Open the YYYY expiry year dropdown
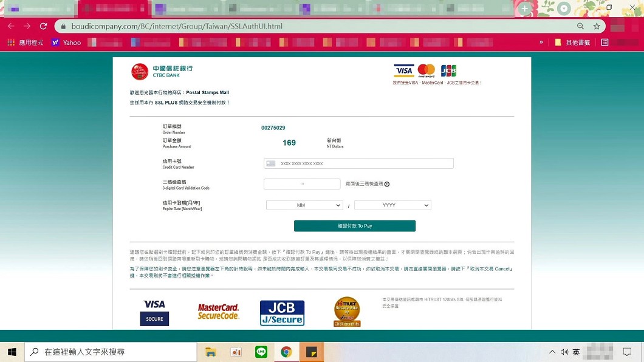The image size is (644, 362). pos(392,205)
